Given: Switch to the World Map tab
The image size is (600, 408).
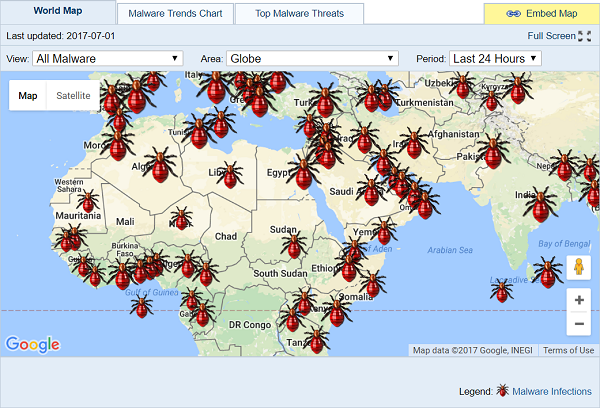Looking at the screenshot, I should (58, 11).
